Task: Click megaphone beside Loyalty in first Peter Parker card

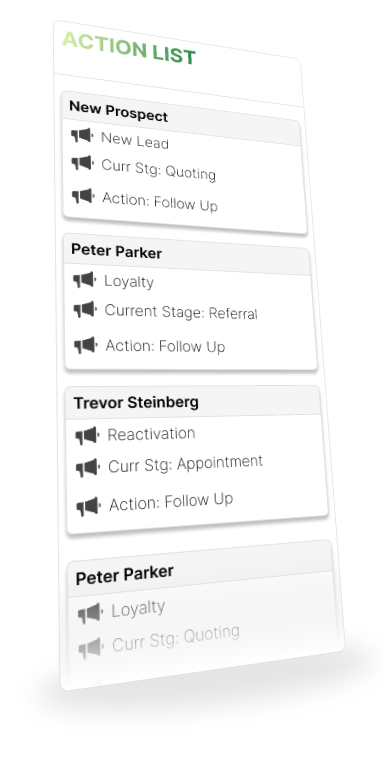Action: 84,280
